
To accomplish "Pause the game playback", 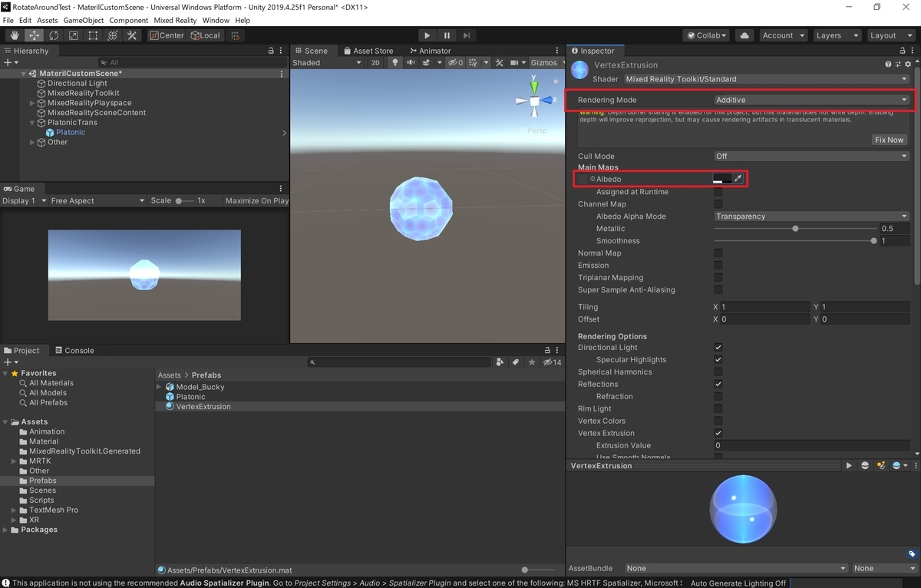I will click(447, 35).
